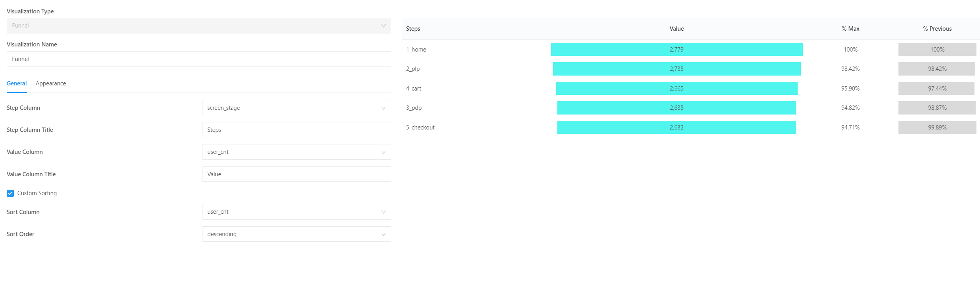Click the 1_home step label

click(416, 50)
